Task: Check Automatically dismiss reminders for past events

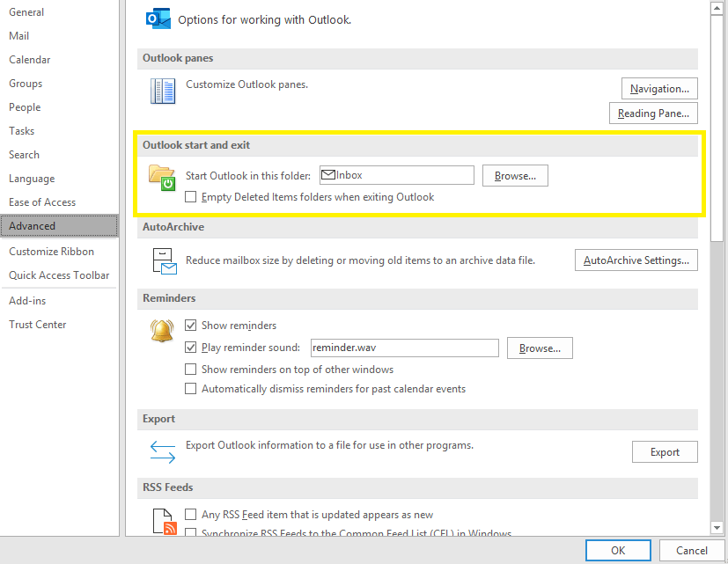Action: coord(190,389)
